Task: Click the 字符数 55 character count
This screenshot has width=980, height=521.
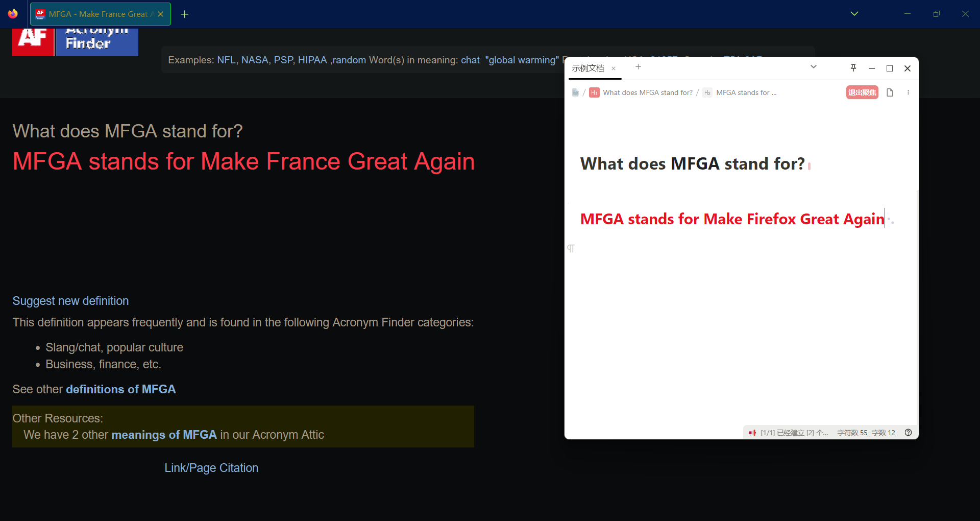Action: [852, 433]
